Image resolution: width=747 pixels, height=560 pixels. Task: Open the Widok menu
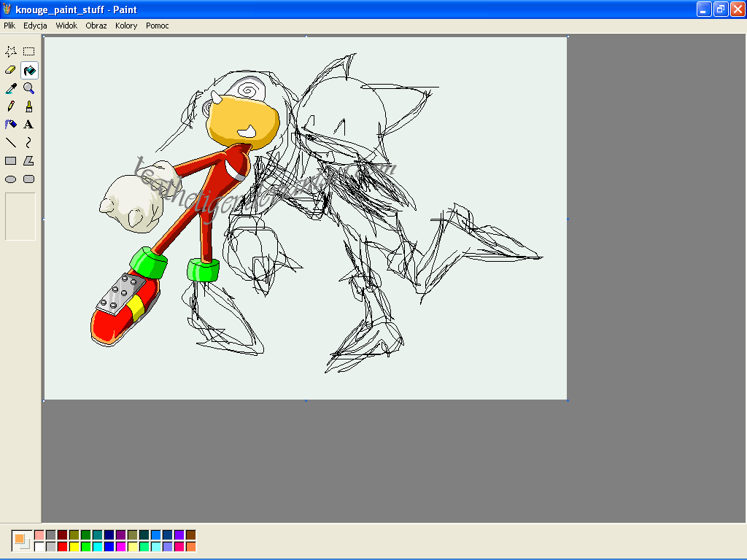[66, 26]
